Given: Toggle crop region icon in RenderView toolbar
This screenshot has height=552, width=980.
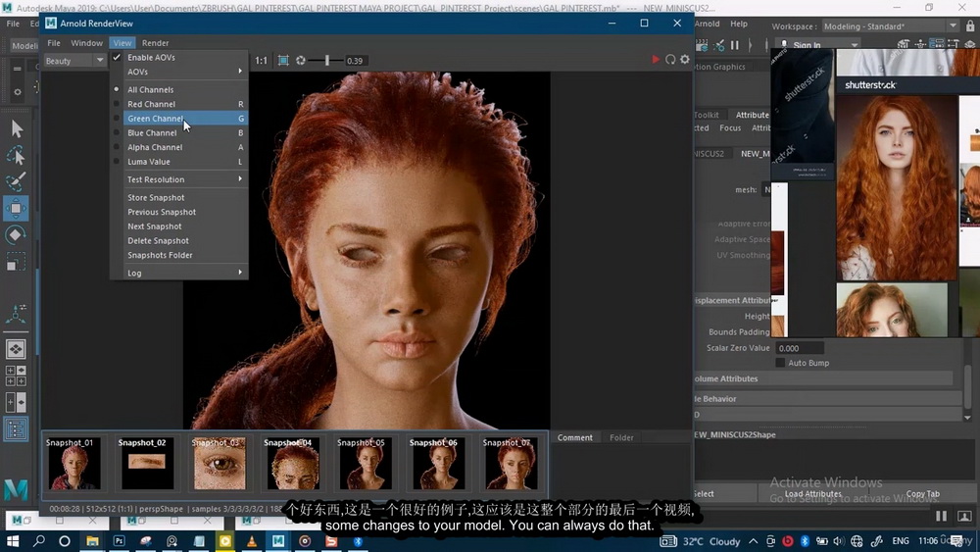Looking at the screenshot, I should 283,61.
